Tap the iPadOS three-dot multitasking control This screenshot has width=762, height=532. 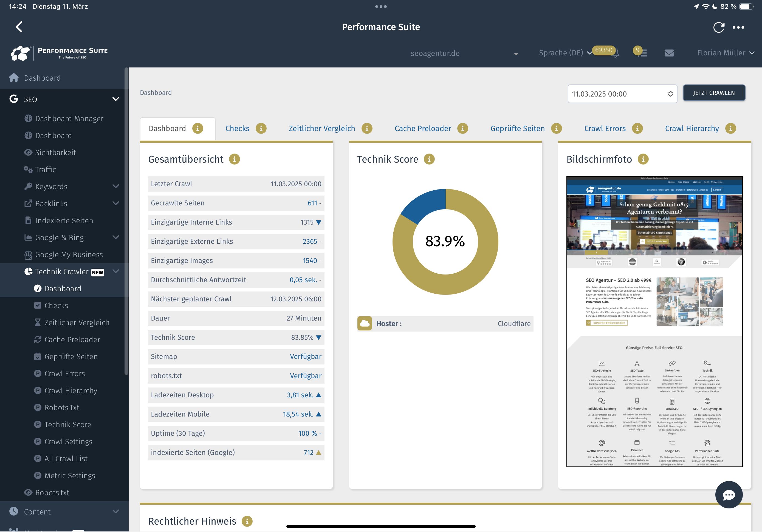coord(381,6)
